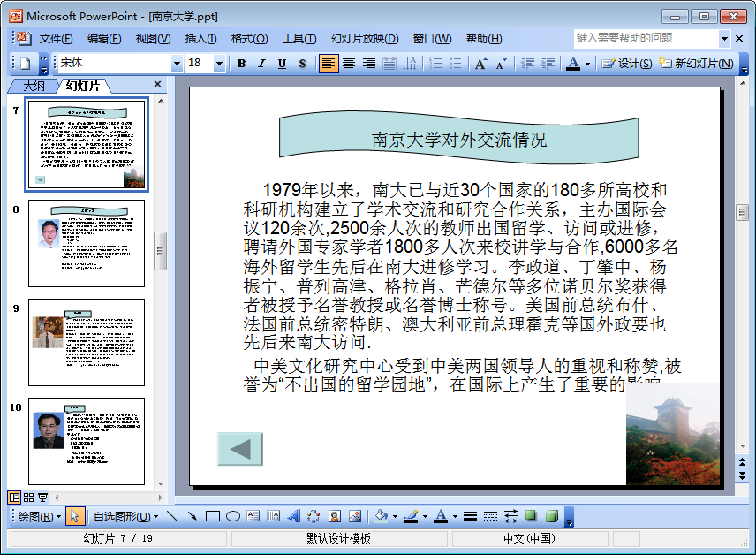
Task: Open font size dropdown
Action: (x=219, y=64)
